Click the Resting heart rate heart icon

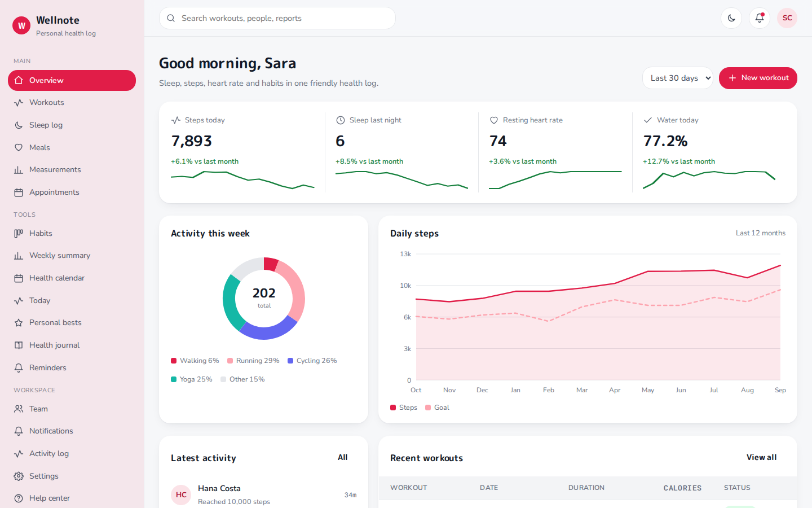(494, 120)
